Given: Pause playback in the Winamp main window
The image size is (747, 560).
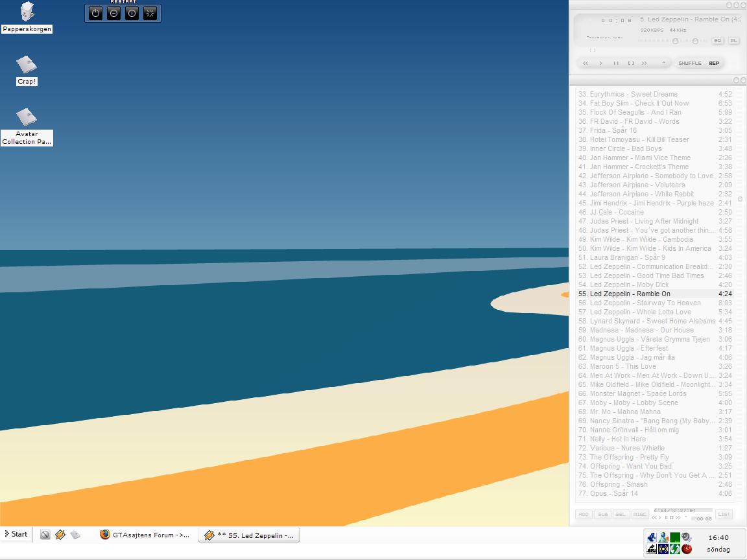Looking at the screenshot, I should tap(616, 64).
